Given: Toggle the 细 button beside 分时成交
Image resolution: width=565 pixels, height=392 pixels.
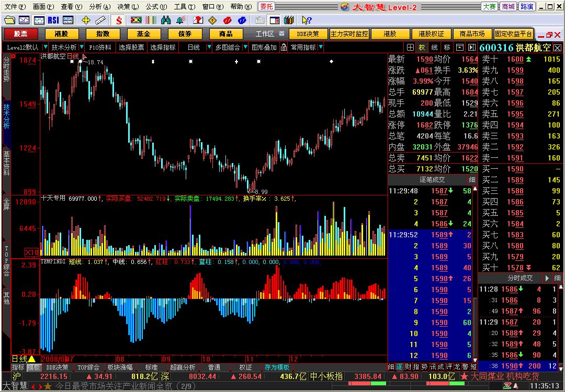Looking at the screenshot, I should (557, 278).
